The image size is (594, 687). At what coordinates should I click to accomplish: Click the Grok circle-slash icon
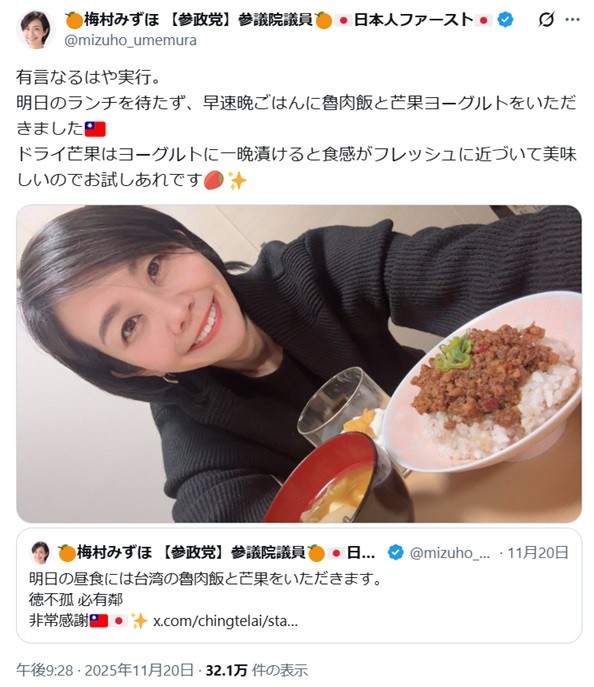546,20
